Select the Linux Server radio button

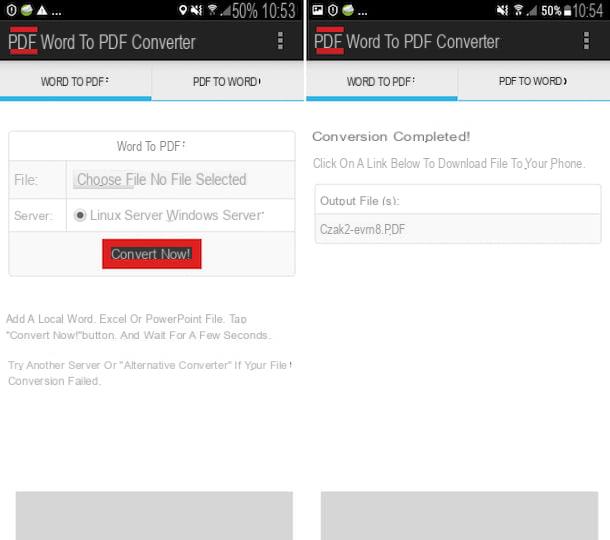click(x=80, y=215)
